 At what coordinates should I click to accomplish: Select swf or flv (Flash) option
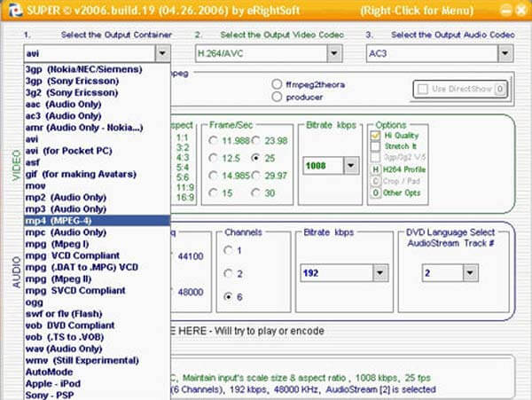click(97, 314)
